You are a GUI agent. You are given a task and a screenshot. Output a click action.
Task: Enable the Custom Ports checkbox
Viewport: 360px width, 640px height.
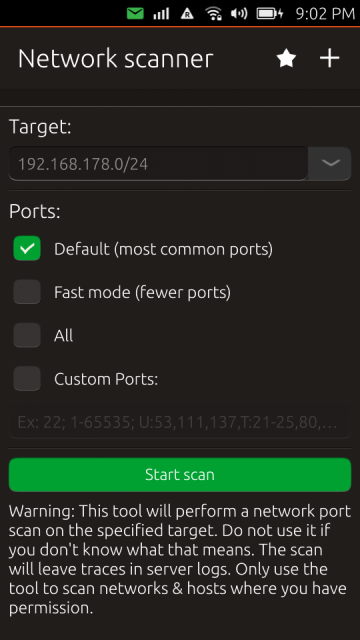(x=27, y=379)
